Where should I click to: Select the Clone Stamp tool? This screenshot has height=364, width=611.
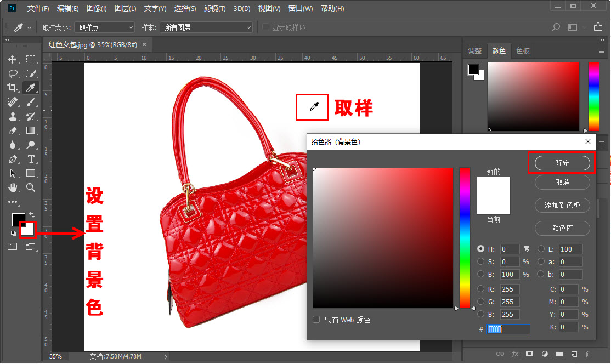(x=13, y=116)
